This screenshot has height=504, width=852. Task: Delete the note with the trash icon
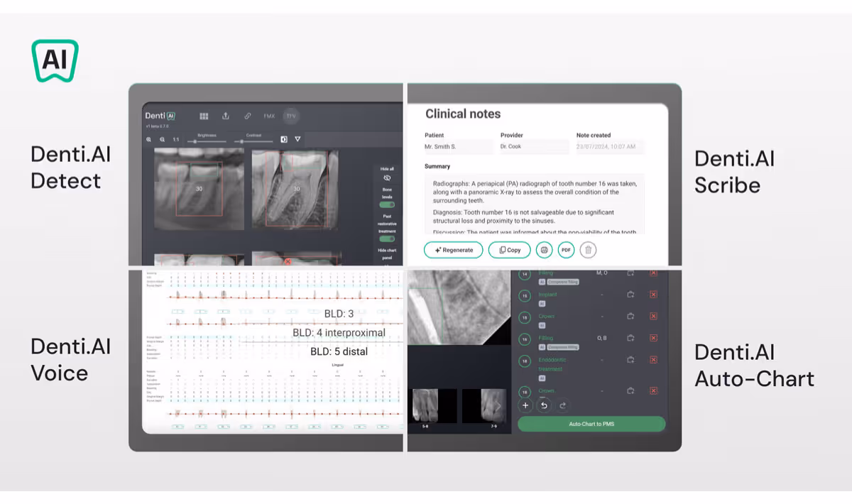(588, 250)
